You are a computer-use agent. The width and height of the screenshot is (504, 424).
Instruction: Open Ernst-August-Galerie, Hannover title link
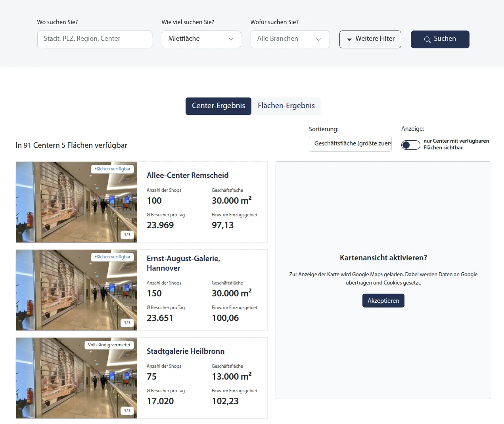coord(183,263)
